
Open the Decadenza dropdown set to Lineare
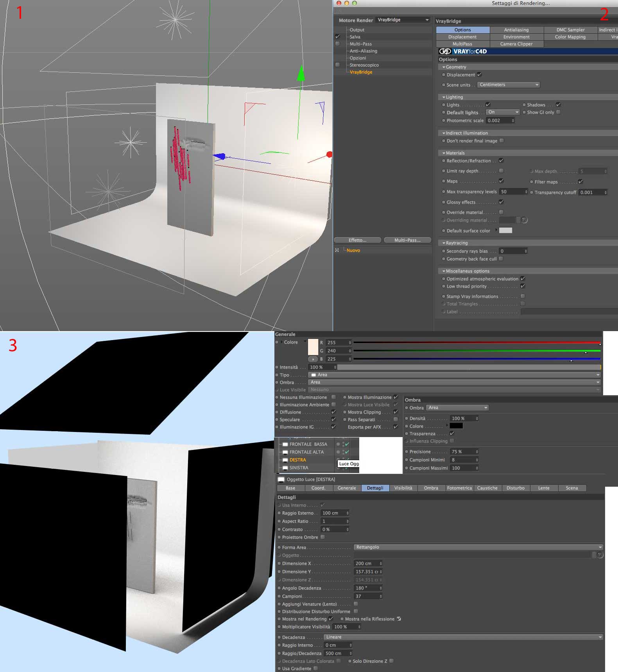464,637
